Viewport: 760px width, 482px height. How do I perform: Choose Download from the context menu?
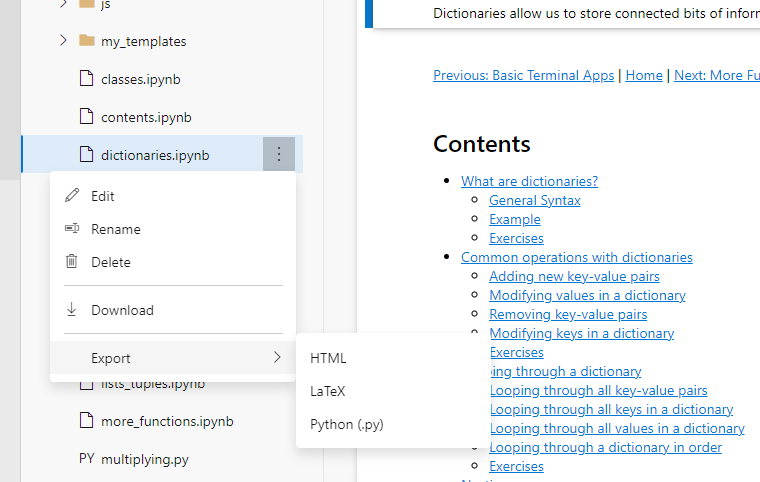173,310
